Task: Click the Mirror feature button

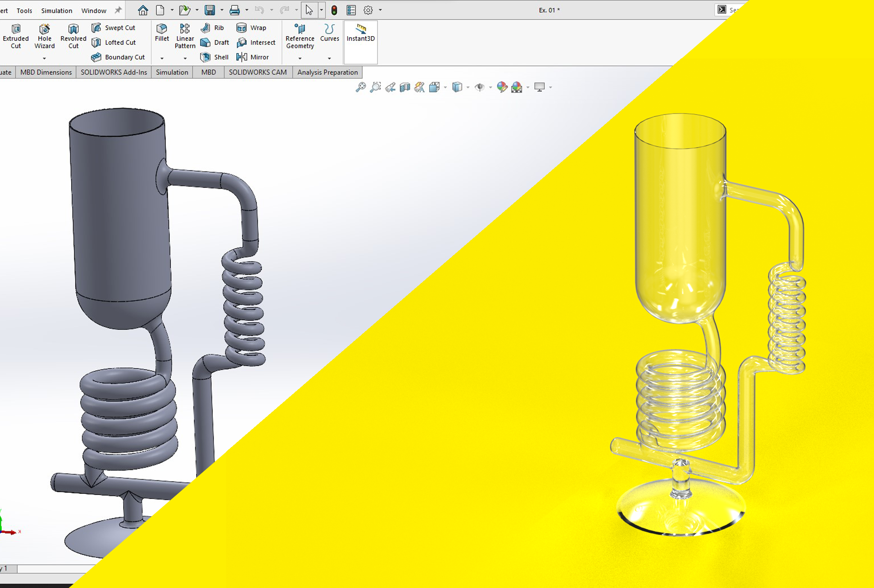Action: pos(253,57)
